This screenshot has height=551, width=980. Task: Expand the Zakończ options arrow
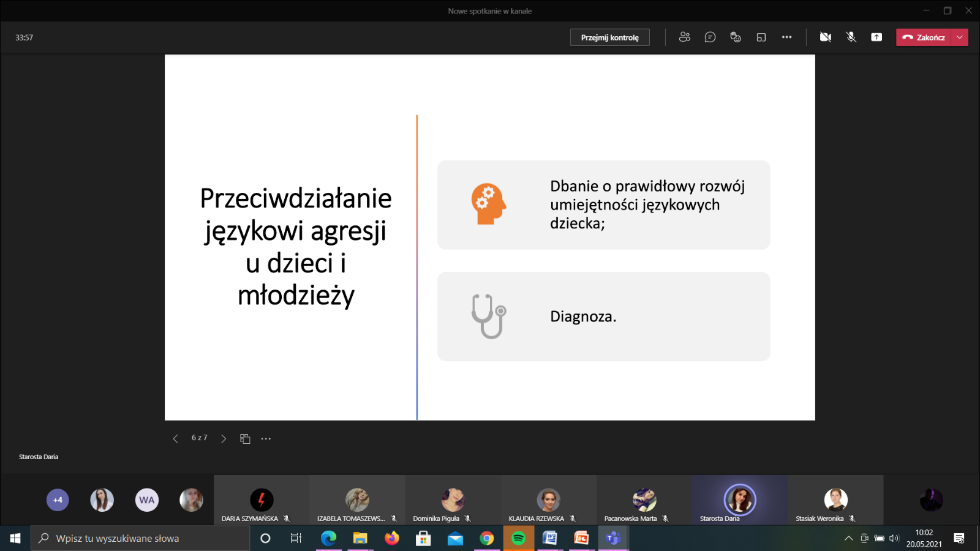click(x=960, y=37)
